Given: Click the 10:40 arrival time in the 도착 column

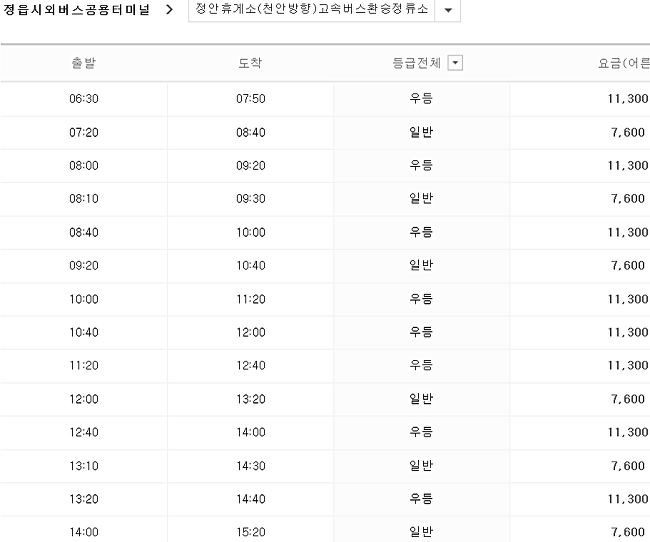Looking at the screenshot, I should [251, 265].
